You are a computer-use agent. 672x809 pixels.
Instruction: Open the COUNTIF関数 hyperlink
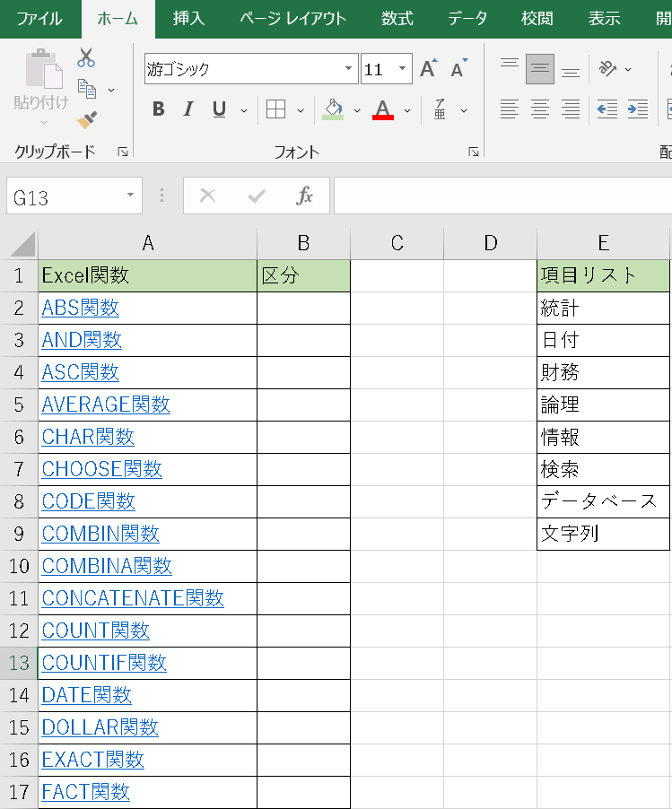pyautogui.click(x=104, y=663)
